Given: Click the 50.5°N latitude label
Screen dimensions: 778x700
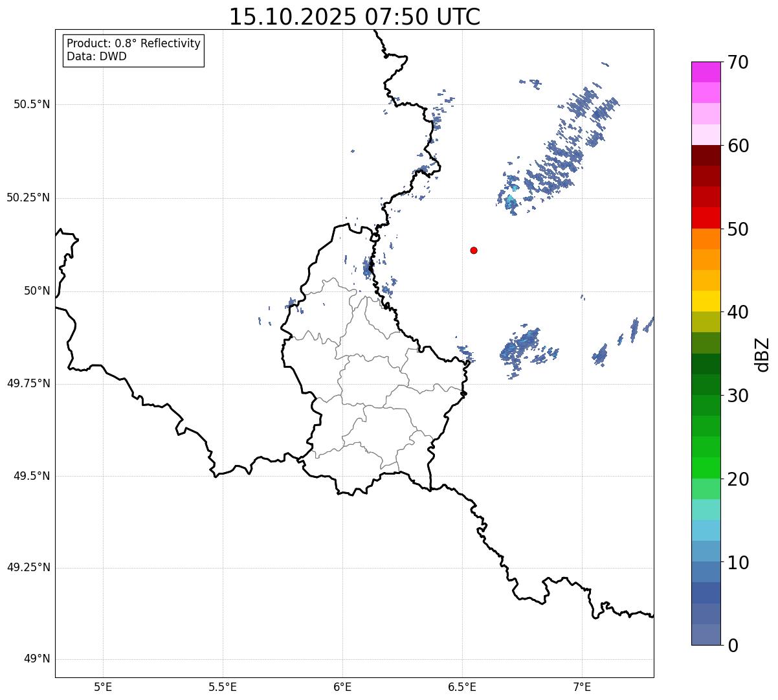Looking at the screenshot, I should [x=32, y=104].
